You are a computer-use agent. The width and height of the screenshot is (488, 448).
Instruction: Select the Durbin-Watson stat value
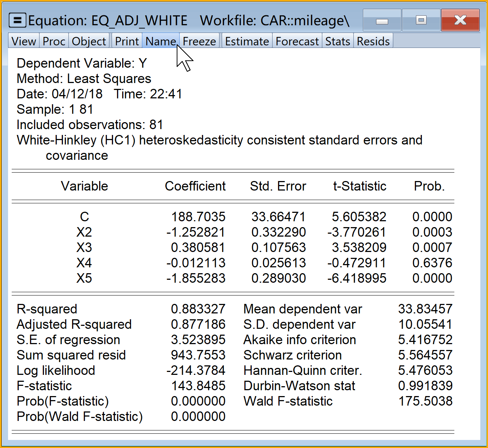click(x=425, y=386)
